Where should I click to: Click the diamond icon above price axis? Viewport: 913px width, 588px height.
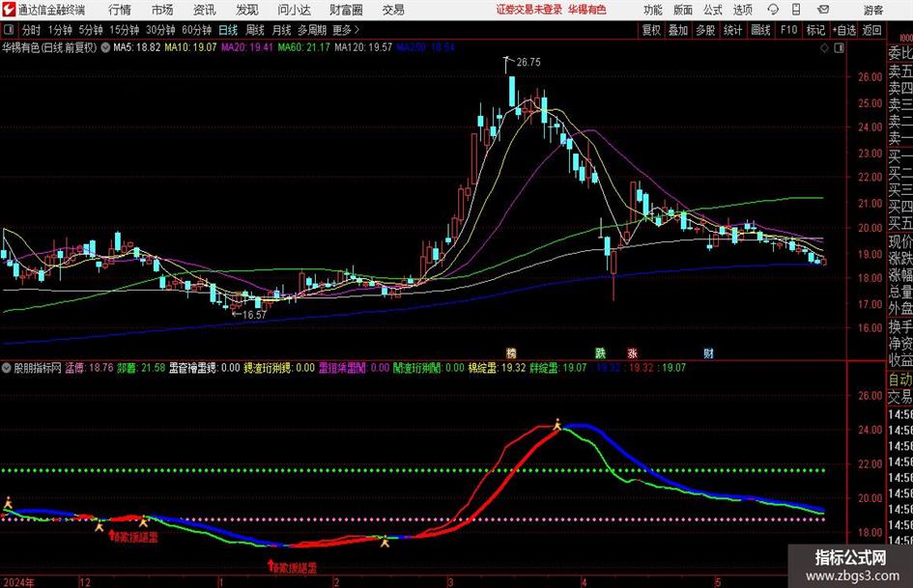pos(824,48)
